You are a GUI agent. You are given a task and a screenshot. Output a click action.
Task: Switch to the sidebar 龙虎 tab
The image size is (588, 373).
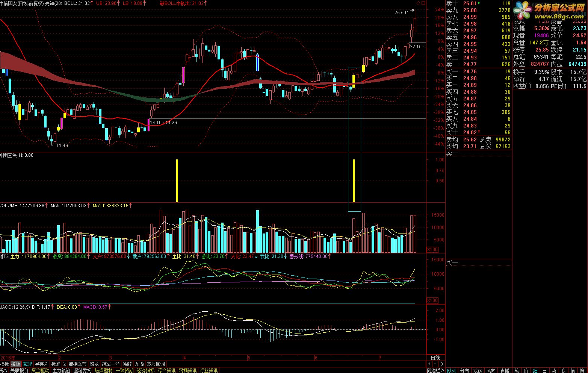(478, 370)
